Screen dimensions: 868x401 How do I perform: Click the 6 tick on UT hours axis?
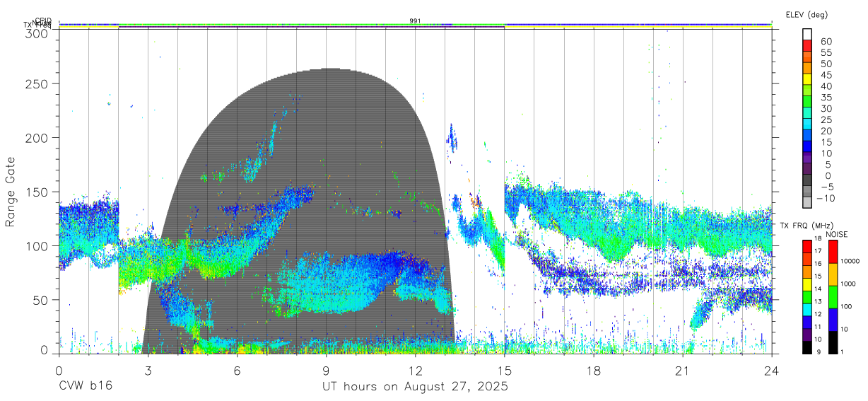237,370
